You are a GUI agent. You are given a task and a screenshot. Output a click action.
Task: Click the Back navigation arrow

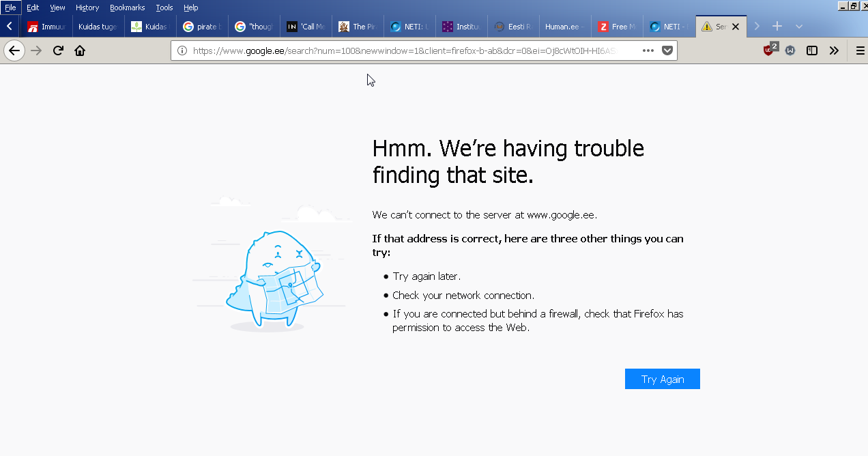pos(14,51)
